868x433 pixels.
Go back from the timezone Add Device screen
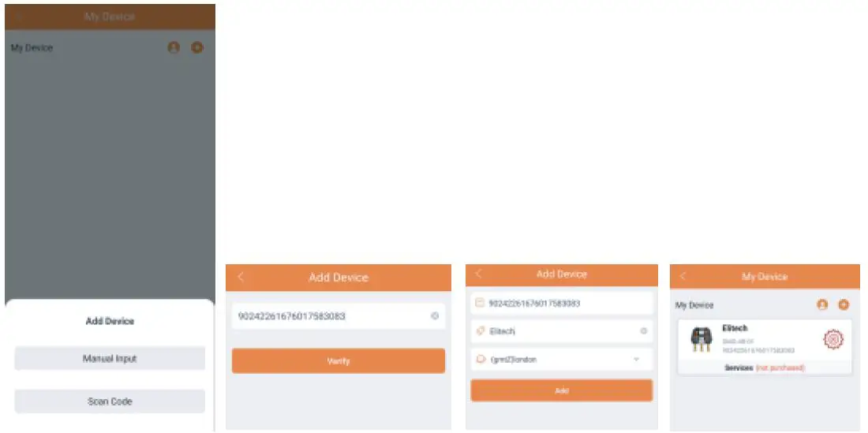478,274
